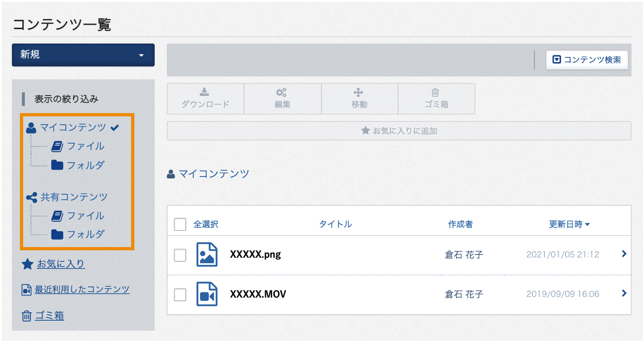Open the XXXXX.png file title

coord(255,254)
